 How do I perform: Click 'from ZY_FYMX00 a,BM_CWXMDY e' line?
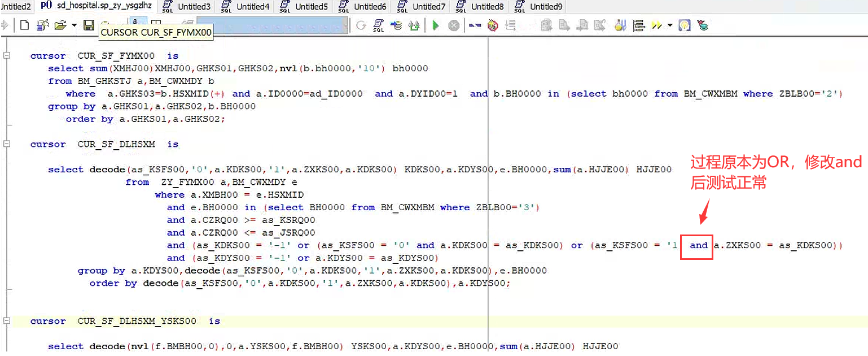[211, 182]
